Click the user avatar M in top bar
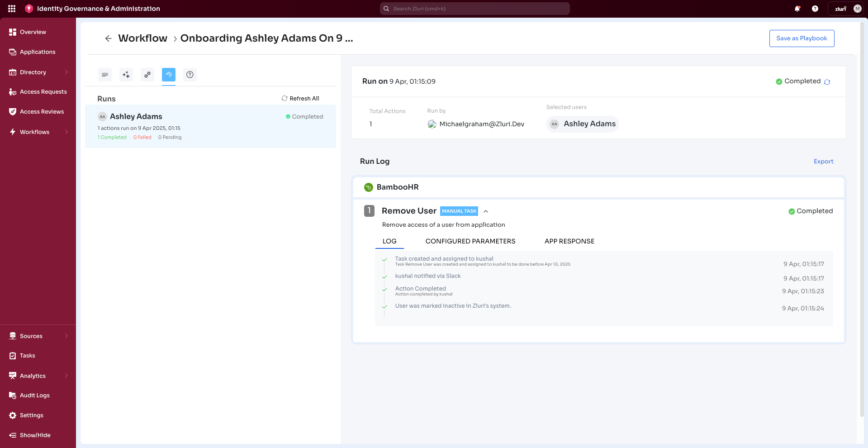Viewport: 868px width, 448px height. click(x=857, y=9)
